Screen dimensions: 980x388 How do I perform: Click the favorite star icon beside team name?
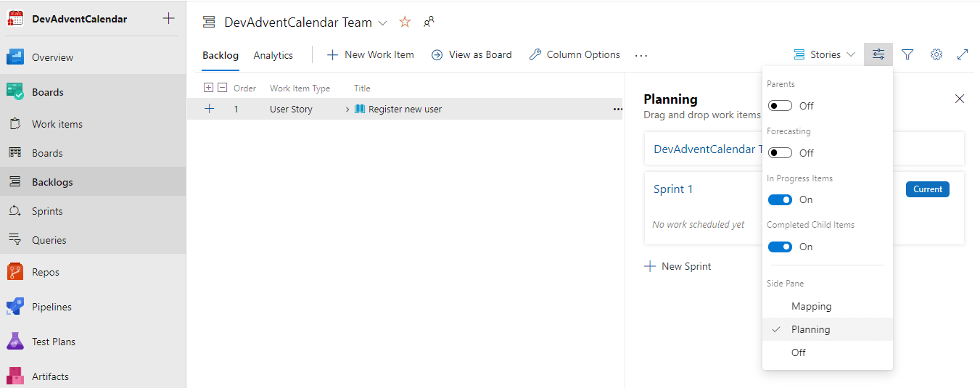click(x=405, y=22)
